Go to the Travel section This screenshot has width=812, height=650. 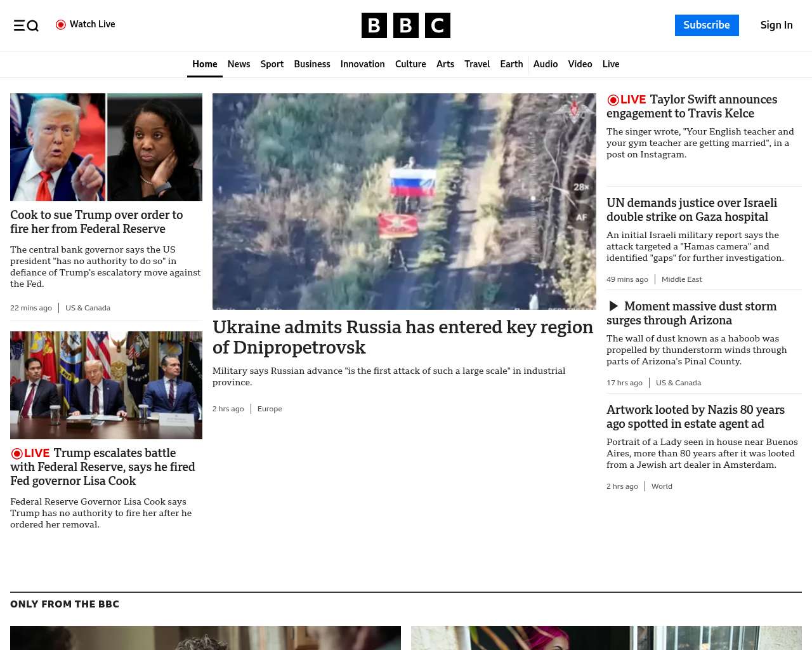tap(477, 64)
